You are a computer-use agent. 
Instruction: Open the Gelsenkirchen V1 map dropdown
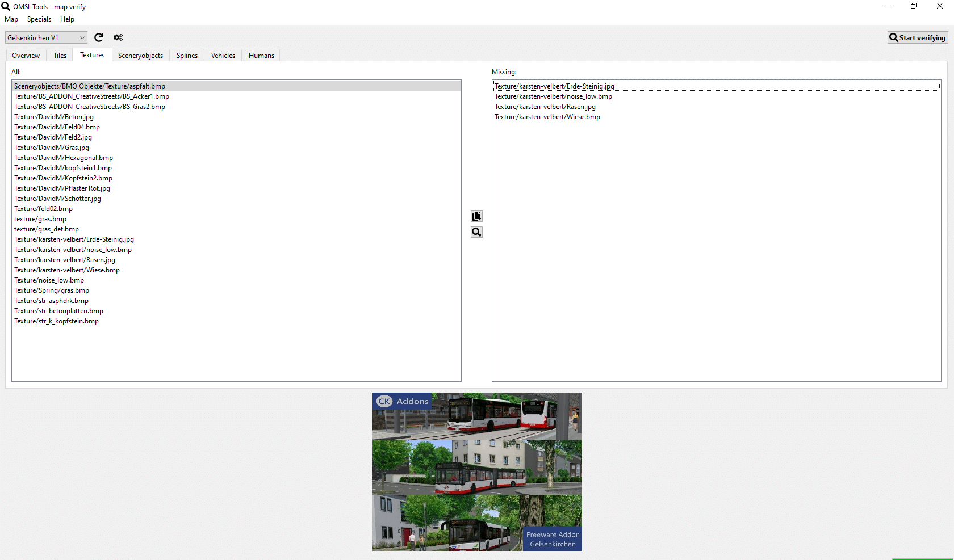point(46,38)
